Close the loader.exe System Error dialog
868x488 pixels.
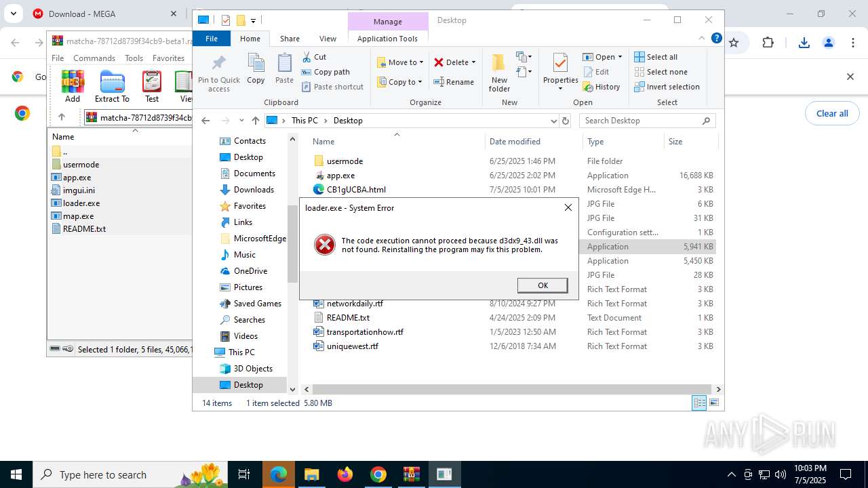click(x=568, y=207)
